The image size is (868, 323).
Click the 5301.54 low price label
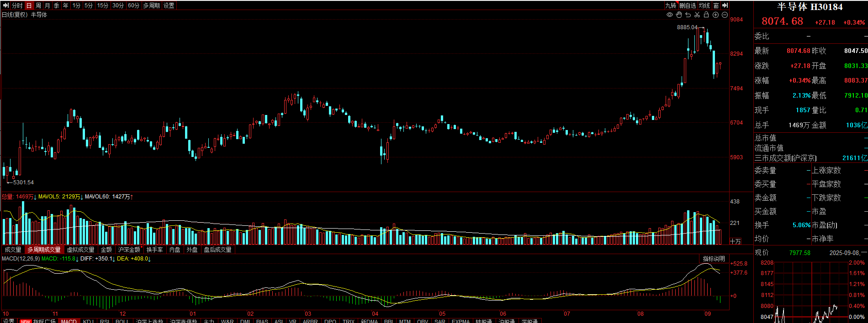pos(23,182)
